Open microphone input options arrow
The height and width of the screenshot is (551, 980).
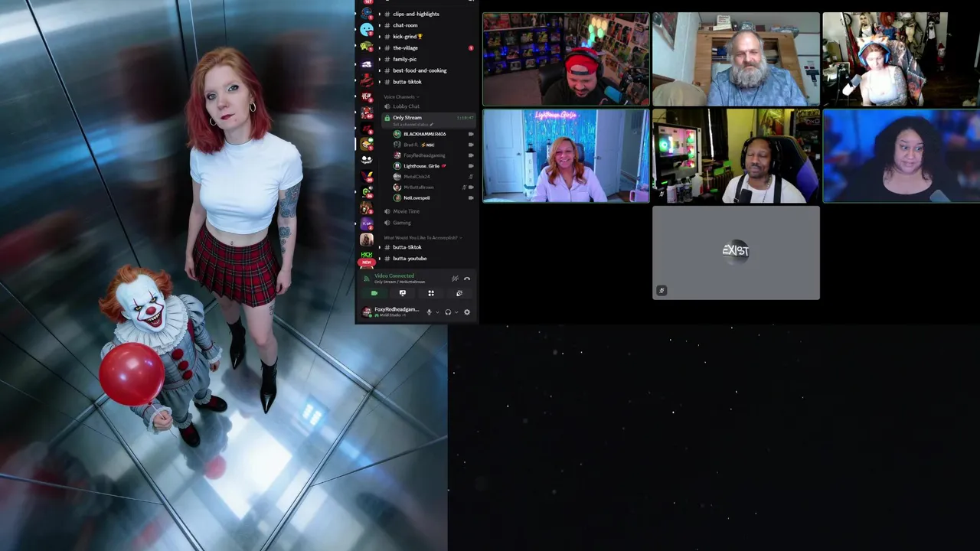tap(437, 312)
